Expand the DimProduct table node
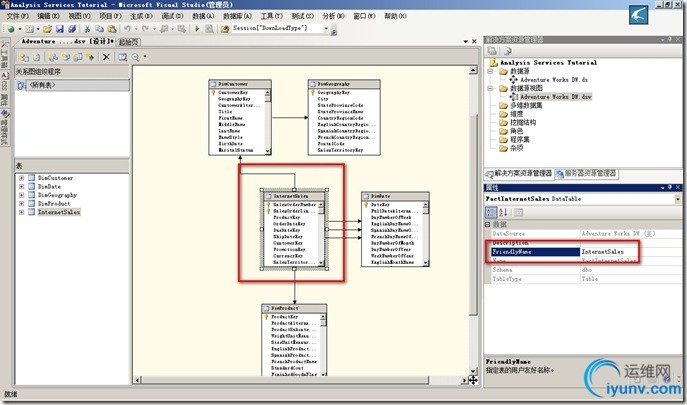This screenshot has width=687, height=405. point(21,203)
